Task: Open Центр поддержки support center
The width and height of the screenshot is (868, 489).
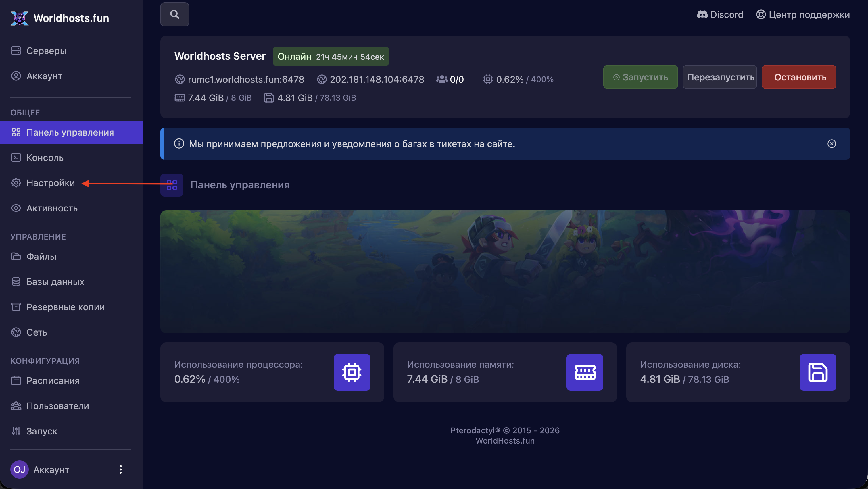Action: pyautogui.click(x=803, y=14)
